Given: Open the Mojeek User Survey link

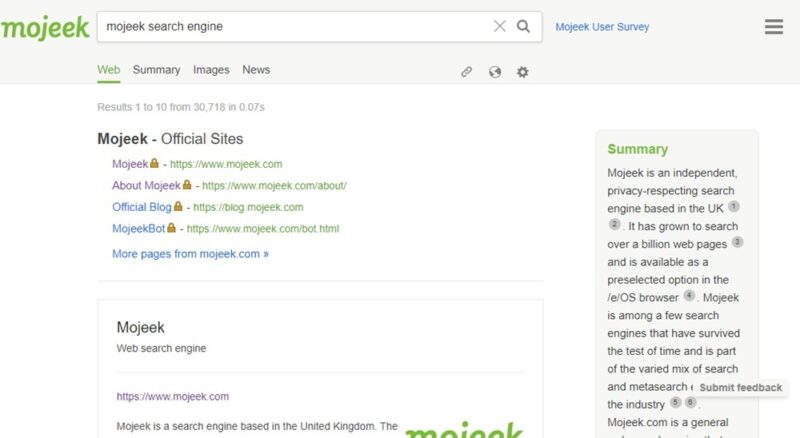Looking at the screenshot, I should pos(602,27).
